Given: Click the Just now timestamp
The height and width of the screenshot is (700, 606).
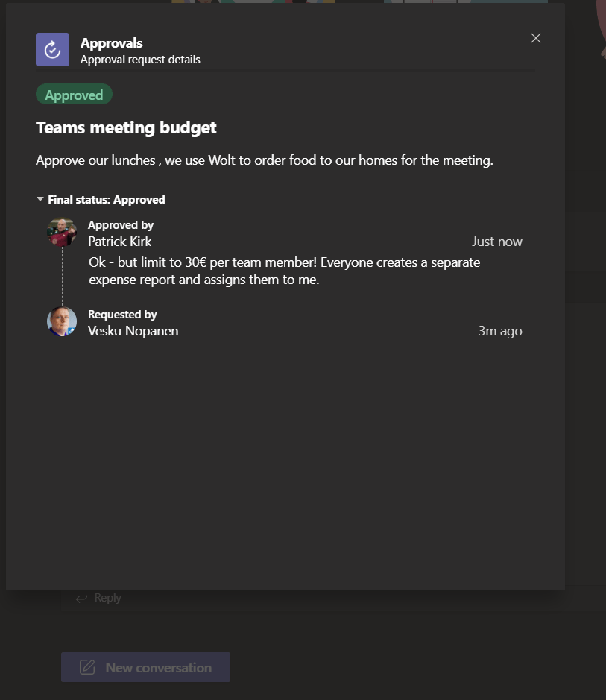Looking at the screenshot, I should tap(496, 242).
